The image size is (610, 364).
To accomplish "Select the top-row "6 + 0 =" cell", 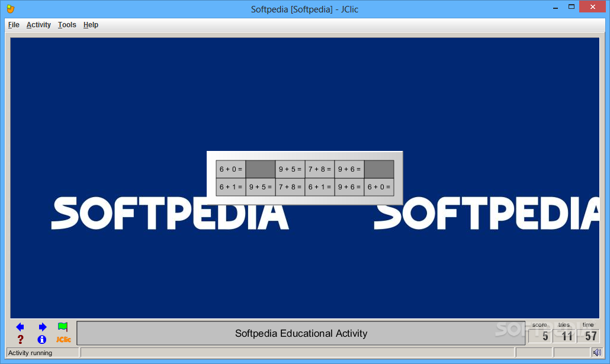I will click(231, 169).
